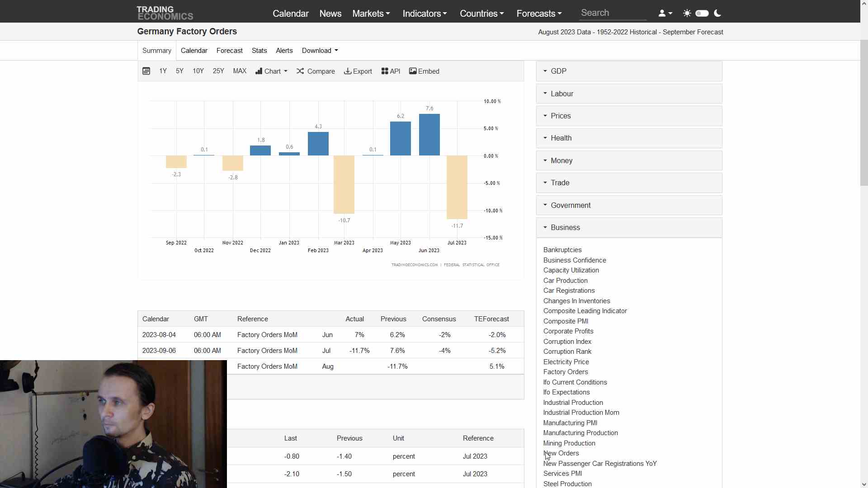
Task: Open the calendar date-range icon
Action: click(146, 71)
